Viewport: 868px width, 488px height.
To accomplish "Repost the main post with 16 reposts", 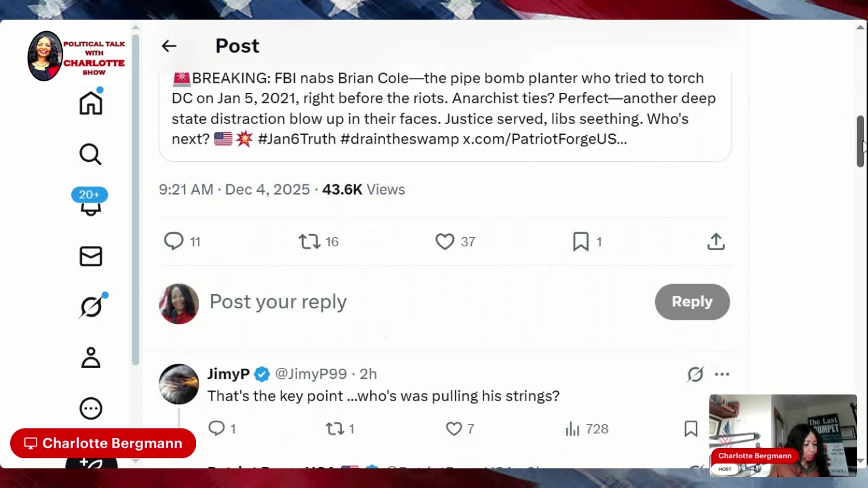I will (x=310, y=241).
